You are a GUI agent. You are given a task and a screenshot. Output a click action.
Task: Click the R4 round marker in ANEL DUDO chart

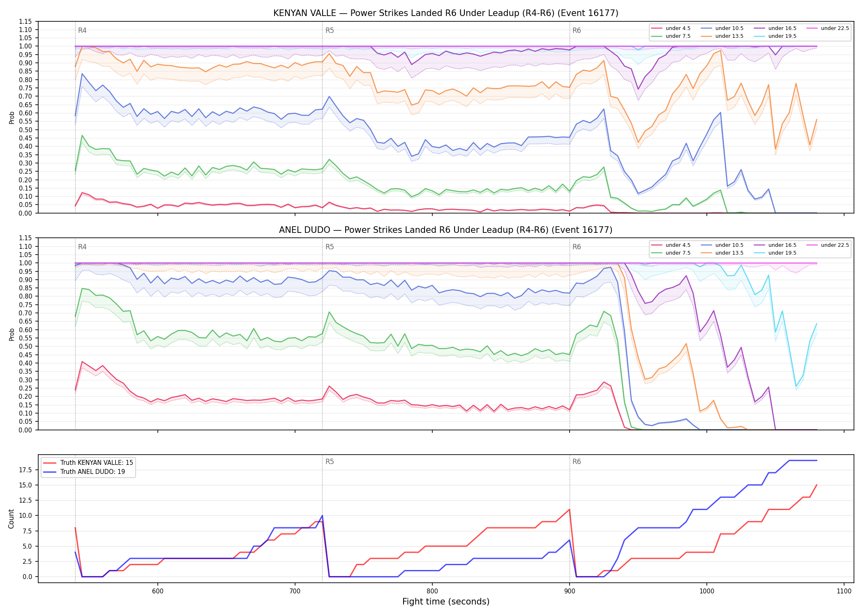coord(82,247)
